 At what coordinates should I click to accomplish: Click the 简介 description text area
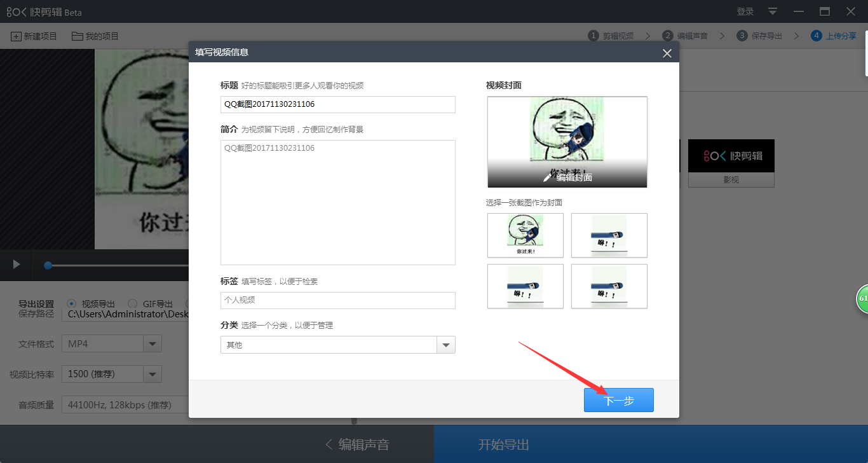338,202
